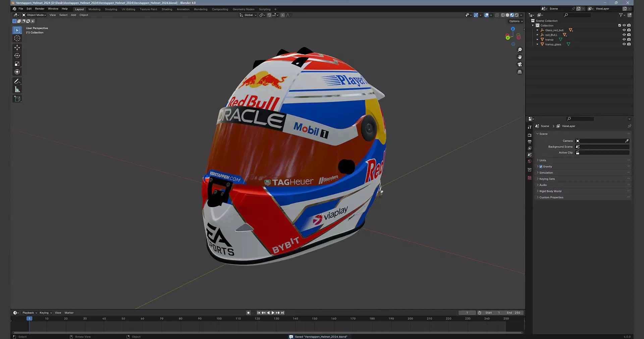The height and width of the screenshot is (339, 644).
Task: Open Global transform orientation dropdown
Action: 248,15
